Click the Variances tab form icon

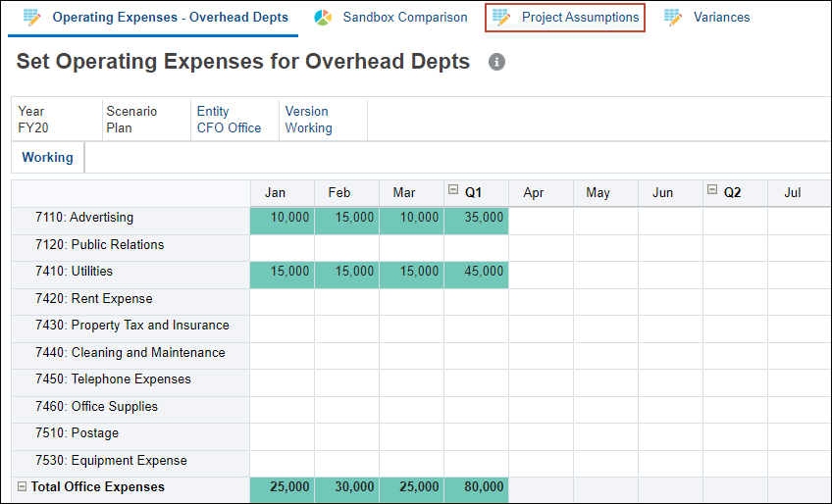click(x=673, y=18)
